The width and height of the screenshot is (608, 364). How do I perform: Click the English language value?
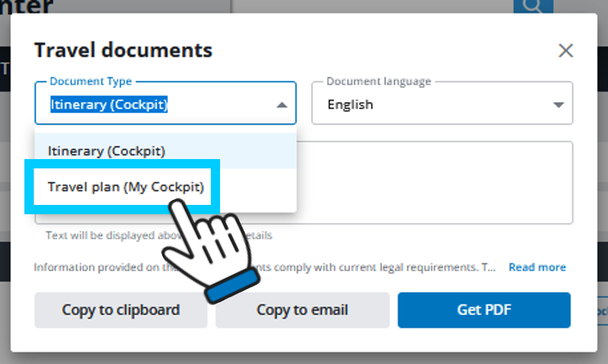[x=350, y=105]
